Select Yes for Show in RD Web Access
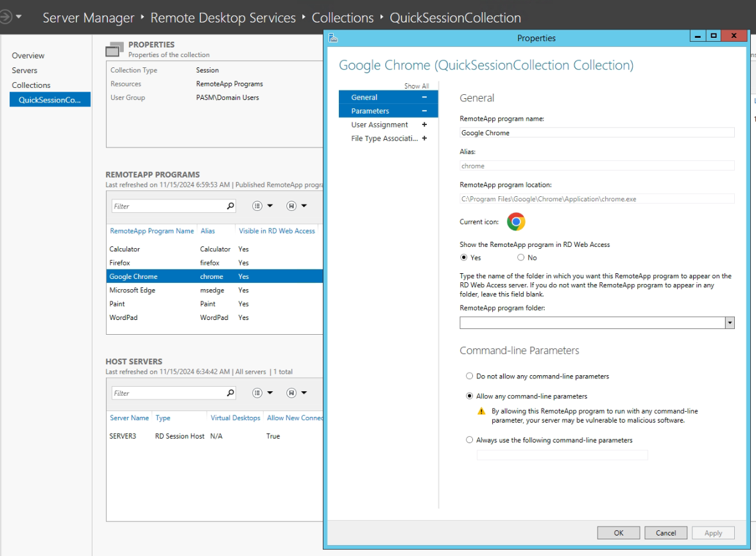Image resolution: width=756 pixels, height=556 pixels. [x=464, y=258]
